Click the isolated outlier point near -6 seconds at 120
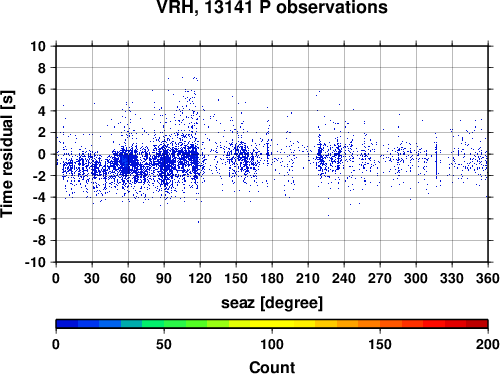 point(199,222)
